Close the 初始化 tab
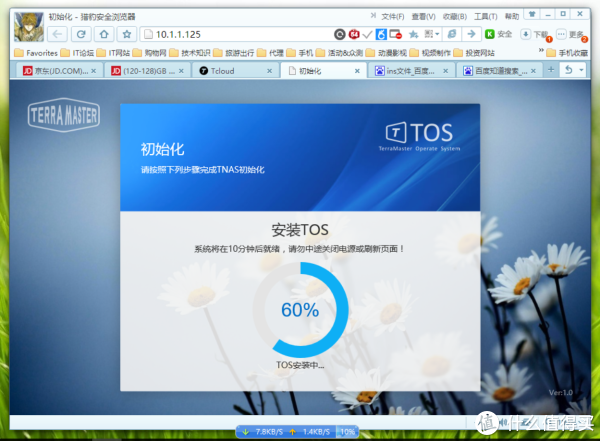 tap(357, 71)
